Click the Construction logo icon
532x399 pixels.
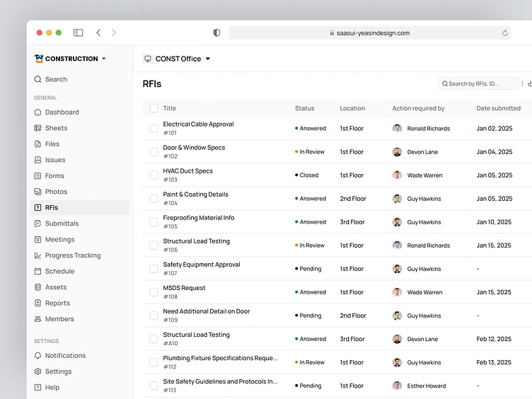point(39,58)
